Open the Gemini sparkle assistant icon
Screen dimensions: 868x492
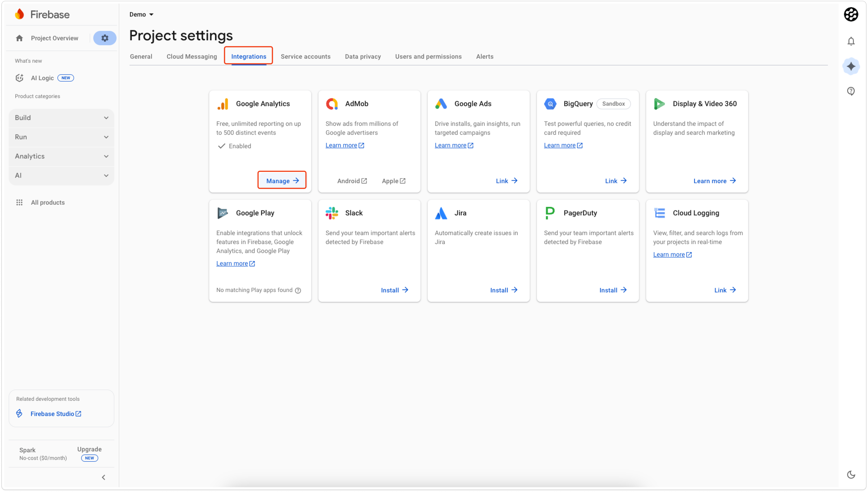[x=851, y=66]
